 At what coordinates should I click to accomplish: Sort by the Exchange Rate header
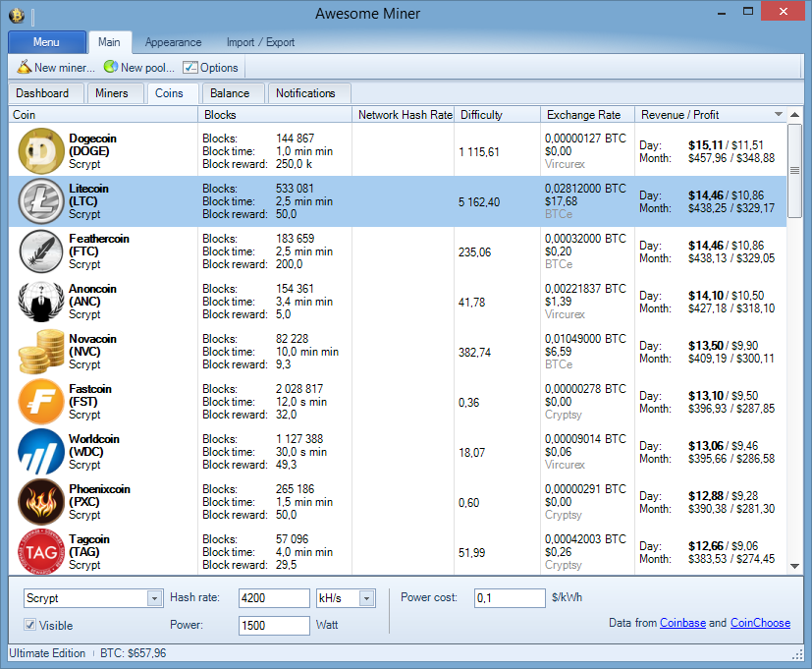[x=588, y=115]
